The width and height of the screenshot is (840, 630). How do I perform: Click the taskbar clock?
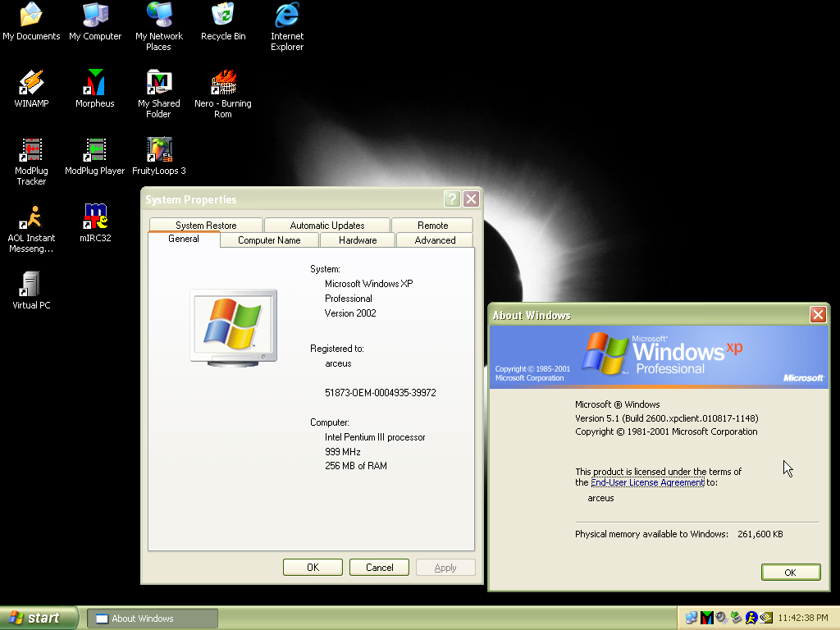803,618
